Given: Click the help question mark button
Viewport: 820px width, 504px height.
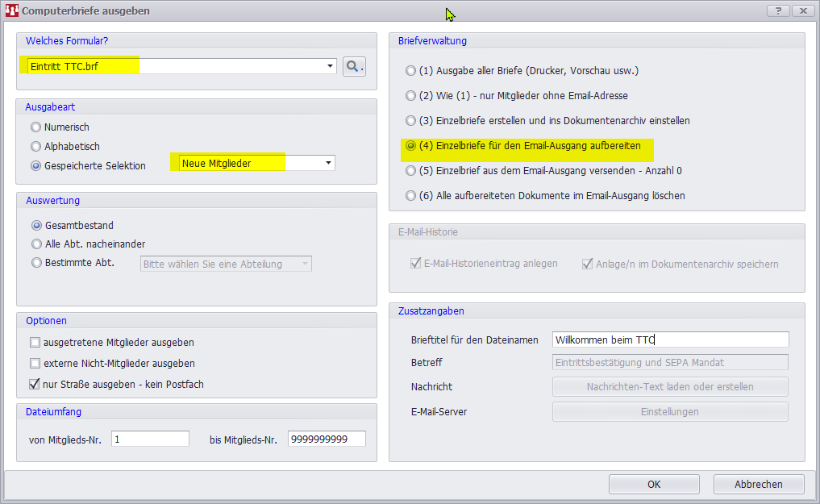Looking at the screenshot, I should tap(777, 11).
